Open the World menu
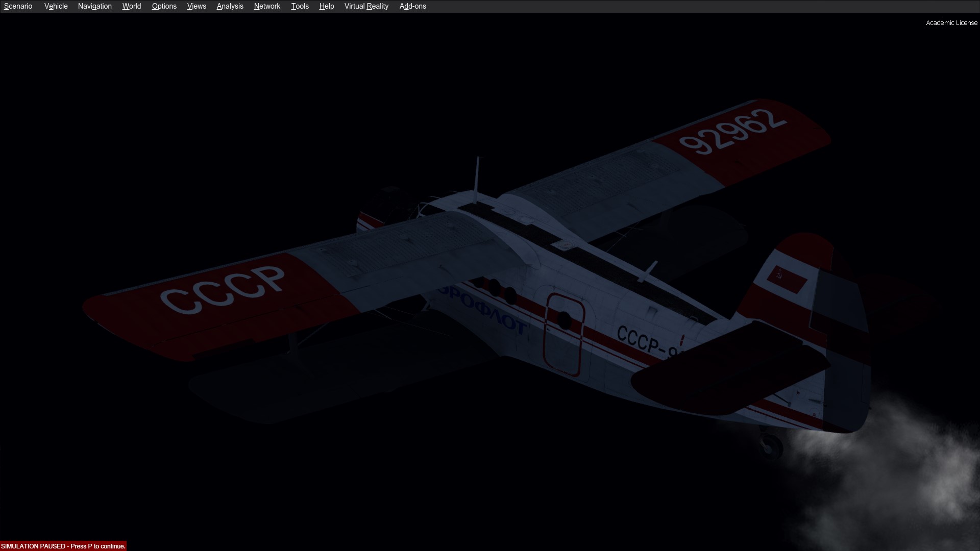Screen dimensions: 980x551 132,6
